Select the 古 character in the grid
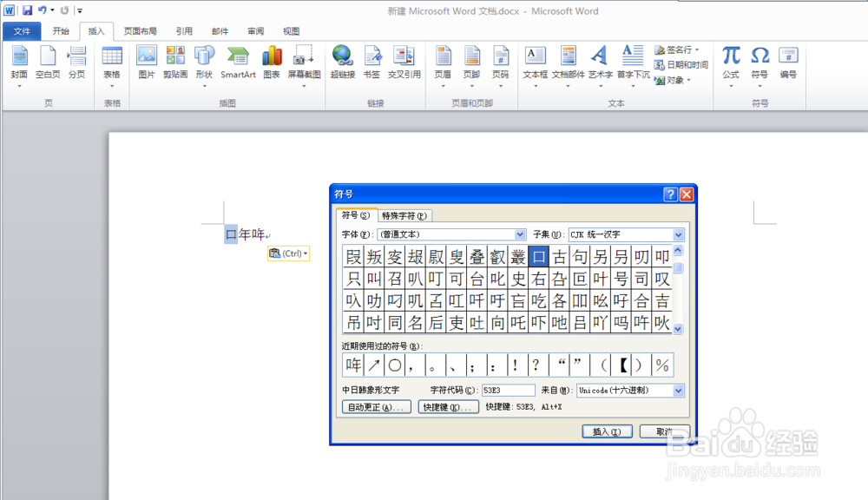The height and width of the screenshot is (500, 868). tap(559, 256)
